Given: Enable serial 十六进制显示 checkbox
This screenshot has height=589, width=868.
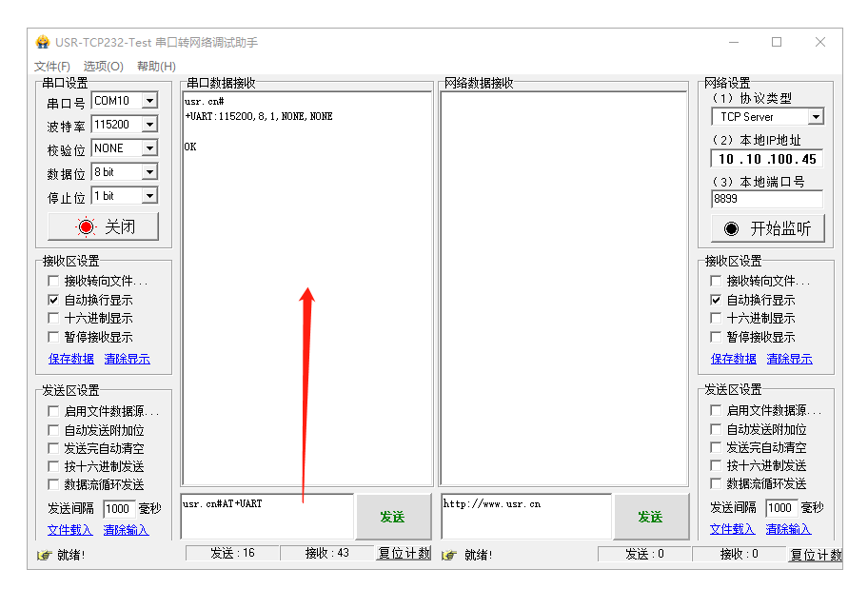Looking at the screenshot, I should point(53,319).
